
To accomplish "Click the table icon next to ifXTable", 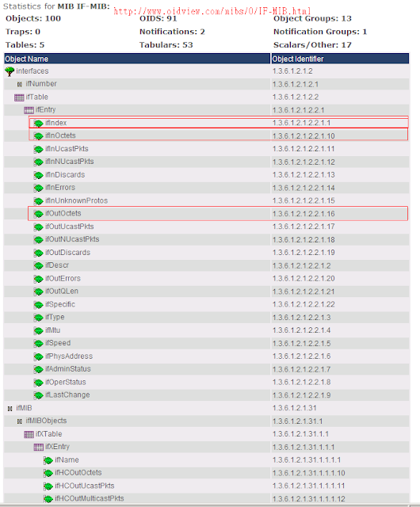I will 29,434.
